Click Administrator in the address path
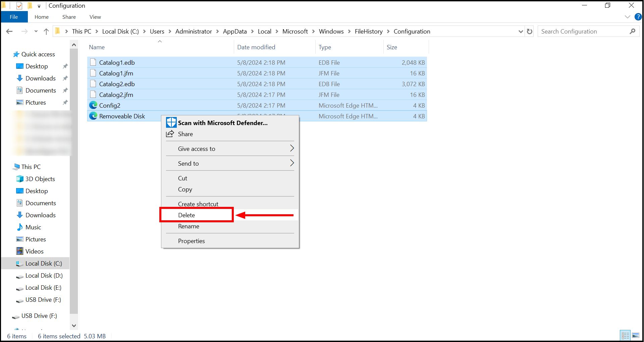This screenshot has width=644, height=342. point(194,32)
